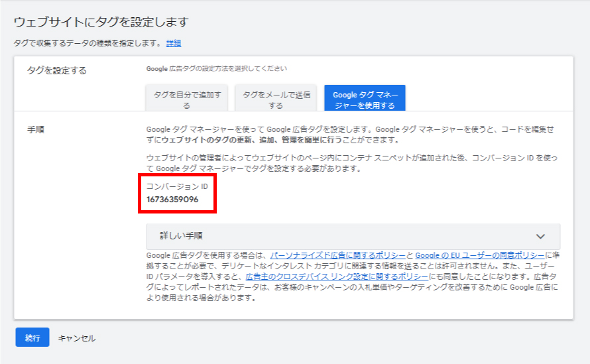Expand the 詳しい手順 chevron arrow
The image size is (590, 364).
pos(540,236)
